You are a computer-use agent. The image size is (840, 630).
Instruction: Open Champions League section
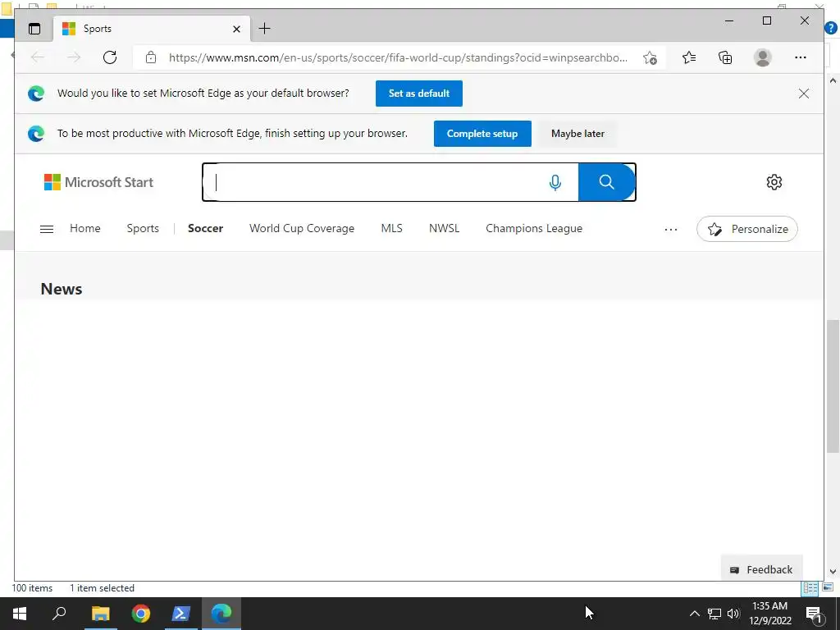click(533, 228)
